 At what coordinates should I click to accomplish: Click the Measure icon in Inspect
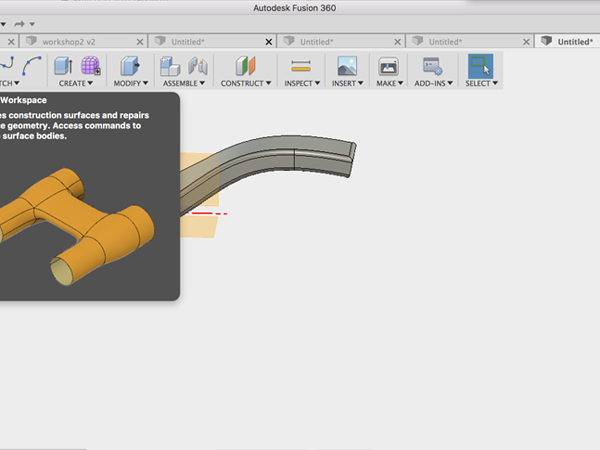point(301,66)
